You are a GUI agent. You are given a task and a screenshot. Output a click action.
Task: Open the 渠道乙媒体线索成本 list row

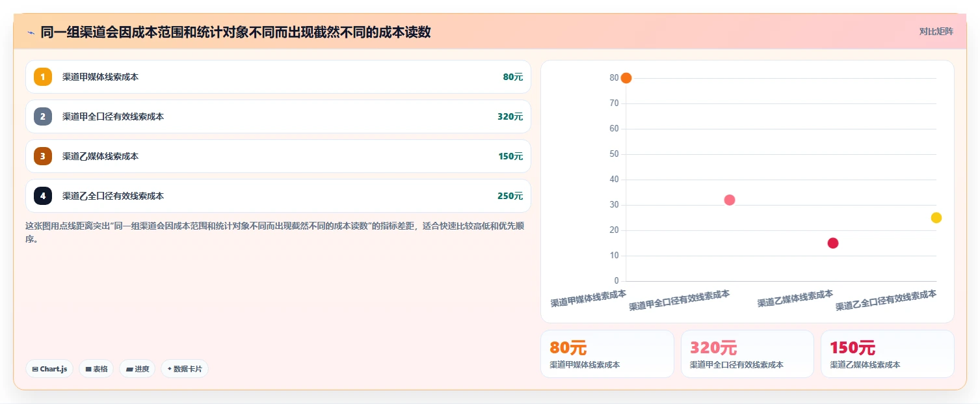coord(278,156)
